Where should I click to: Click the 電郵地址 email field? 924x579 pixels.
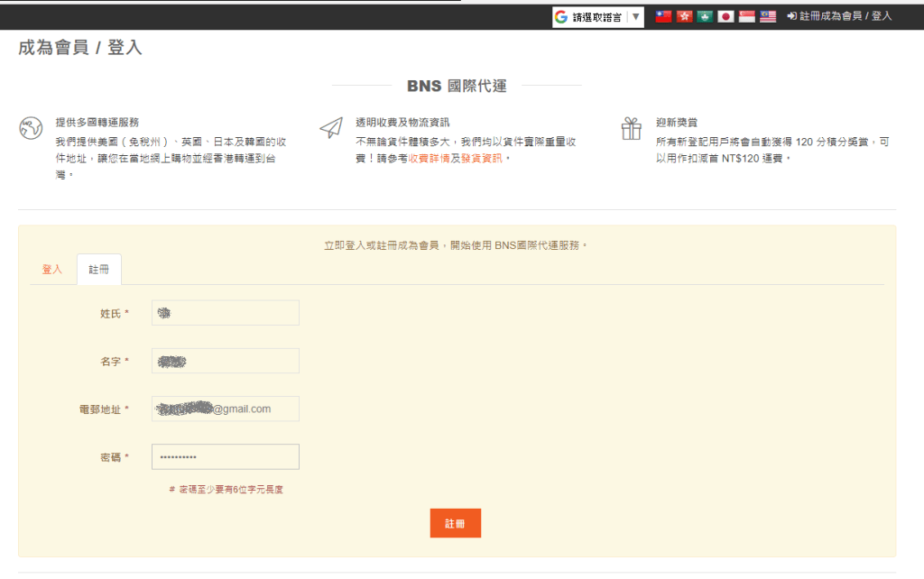pyautogui.click(x=226, y=409)
